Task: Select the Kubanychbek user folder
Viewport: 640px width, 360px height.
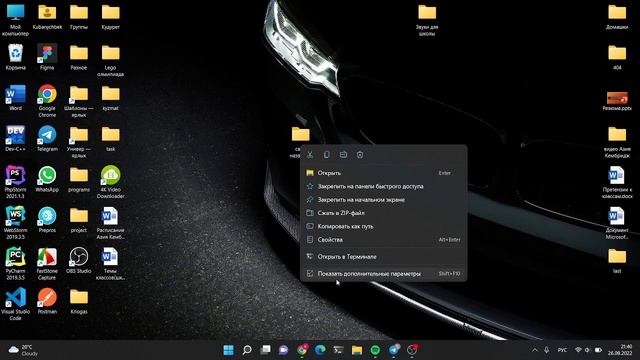Action: click(47, 17)
